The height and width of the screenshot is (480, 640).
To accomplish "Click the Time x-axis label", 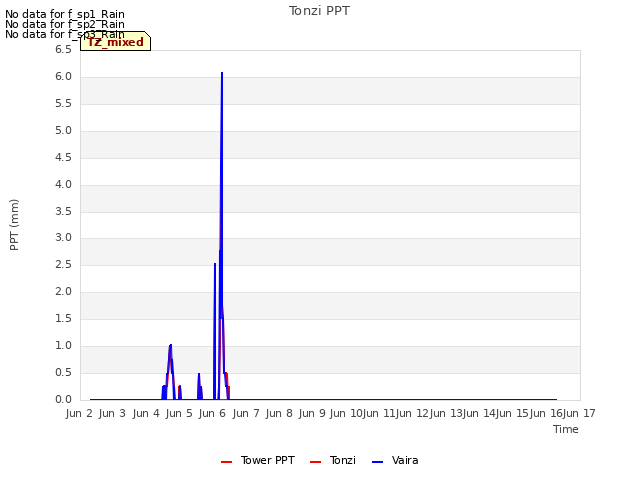I will [566, 429].
